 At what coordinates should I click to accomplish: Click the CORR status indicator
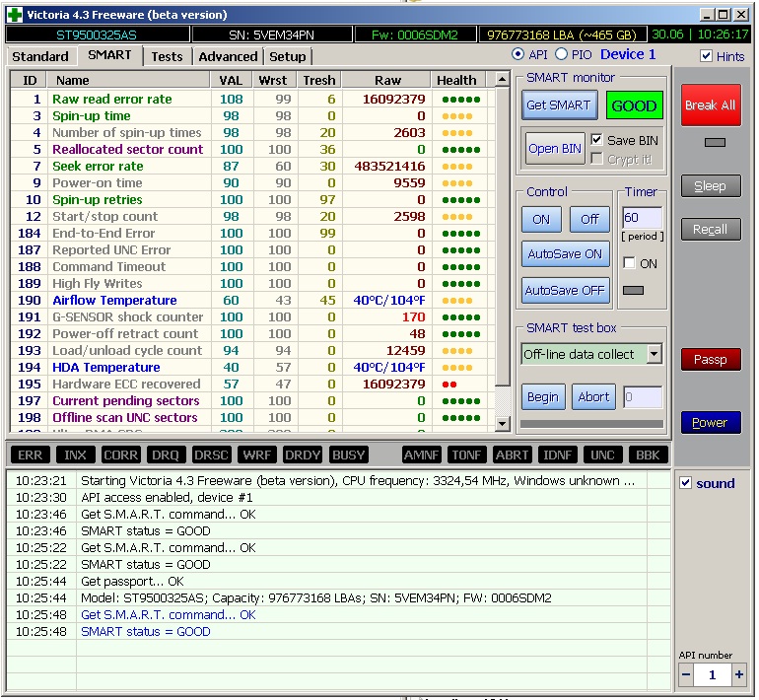click(x=121, y=455)
